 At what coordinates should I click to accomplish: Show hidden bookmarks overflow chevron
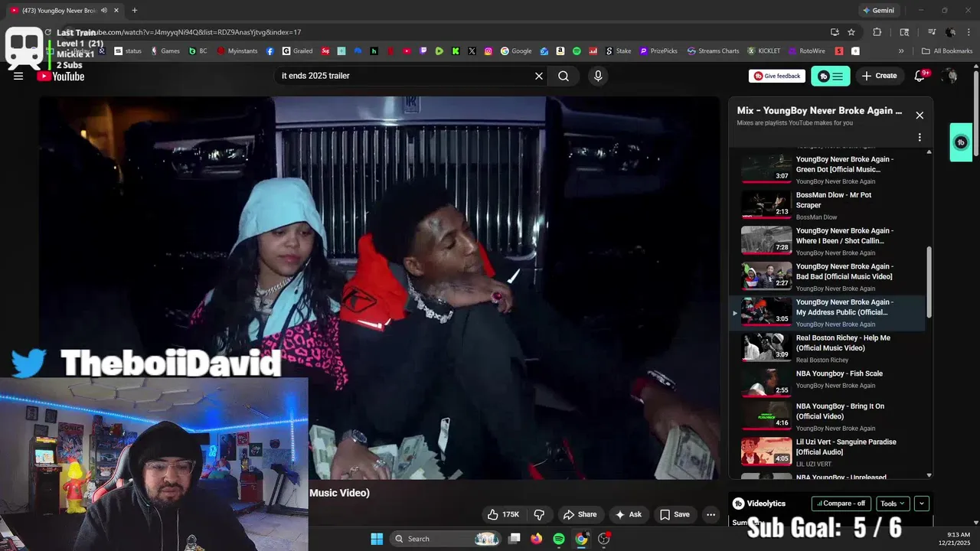[901, 51]
